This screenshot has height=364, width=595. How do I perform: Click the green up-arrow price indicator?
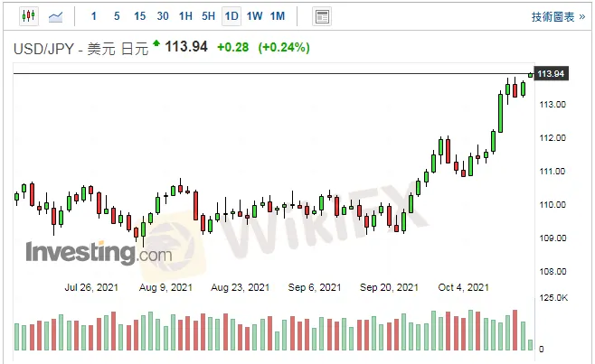pos(156,42)
